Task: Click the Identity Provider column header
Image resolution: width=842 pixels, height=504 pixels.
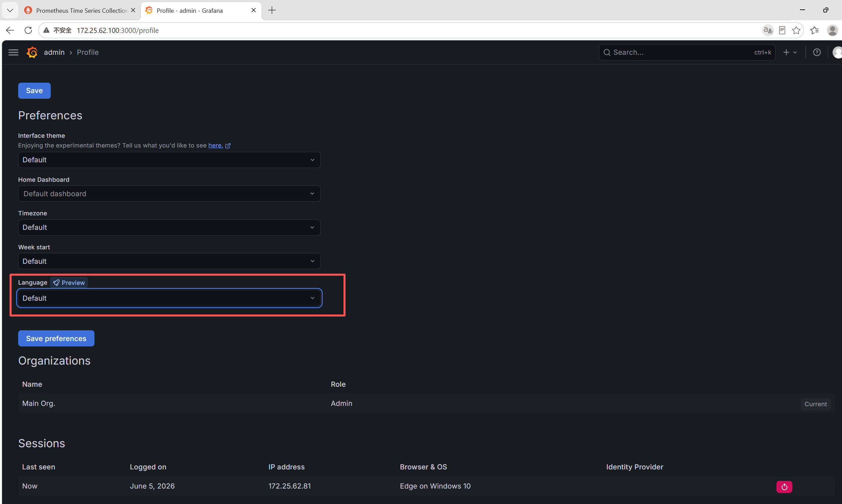Action: coord(635,467)
